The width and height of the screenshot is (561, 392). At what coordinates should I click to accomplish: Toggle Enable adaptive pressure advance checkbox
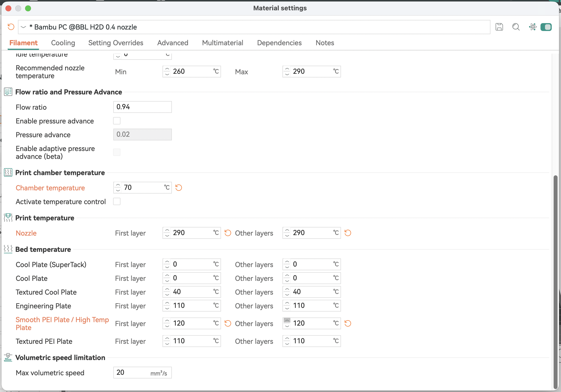117,152
